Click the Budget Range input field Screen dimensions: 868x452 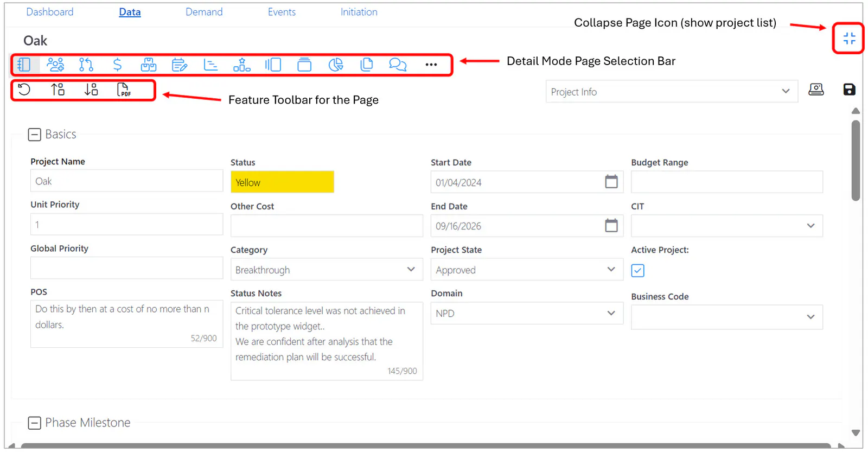[727, 182]
